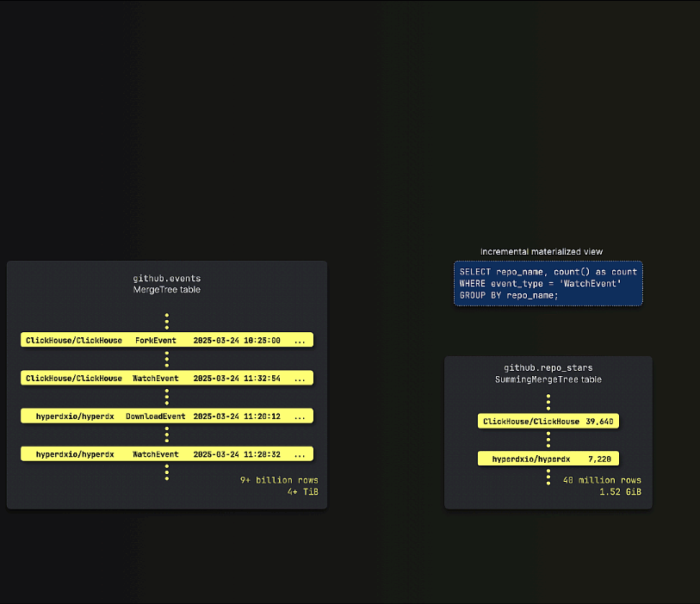Click the GROUP BY repo_name line
The width and height of the screenshot is (700, 604).
pyautogui.click(x=509, y=295)
